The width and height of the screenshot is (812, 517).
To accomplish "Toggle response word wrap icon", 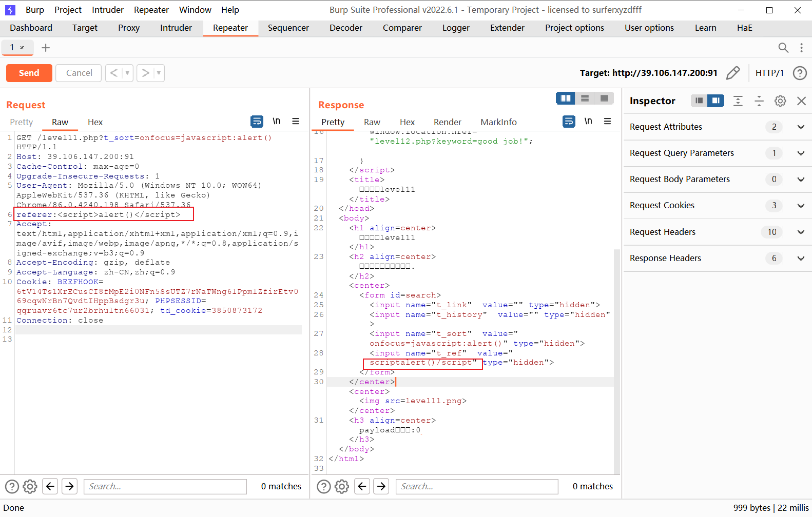I will pos(569,122).
